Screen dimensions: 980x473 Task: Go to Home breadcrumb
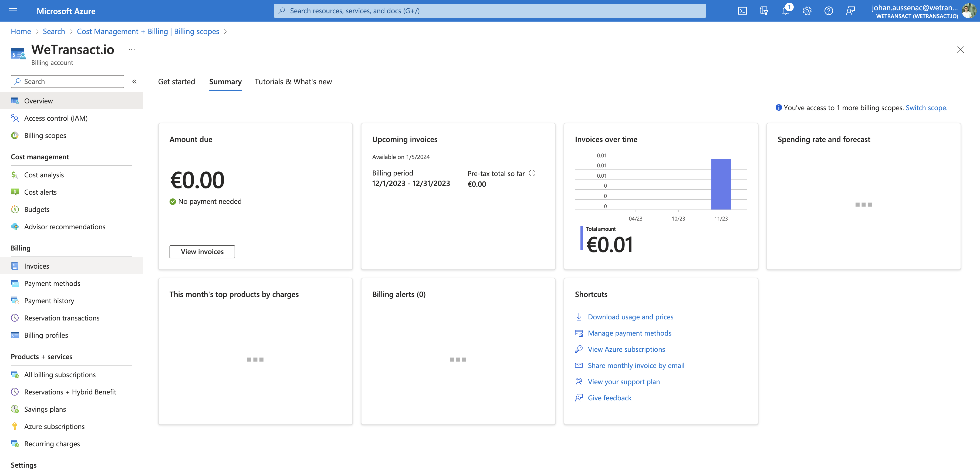click(21, 31)
